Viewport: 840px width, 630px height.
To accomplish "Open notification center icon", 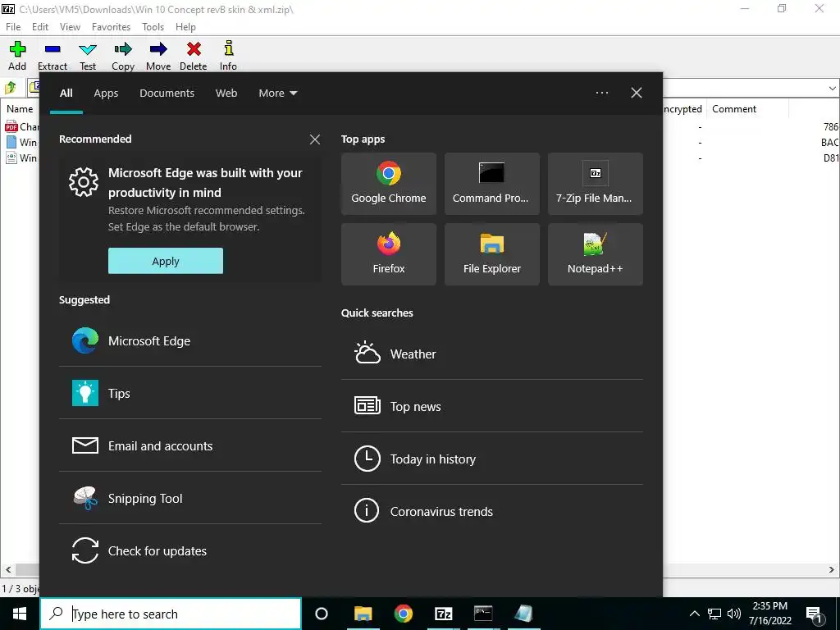I will click(x=815, y=614).
